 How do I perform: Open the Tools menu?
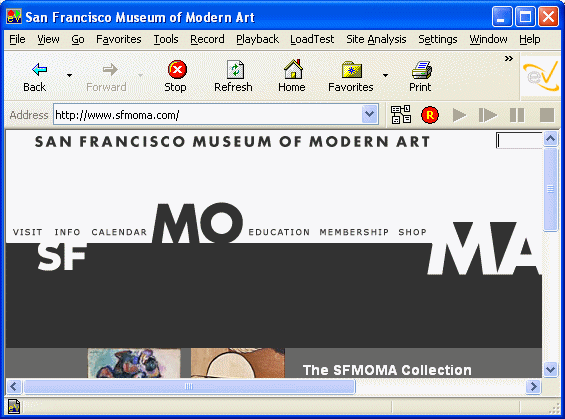[166, 39]
